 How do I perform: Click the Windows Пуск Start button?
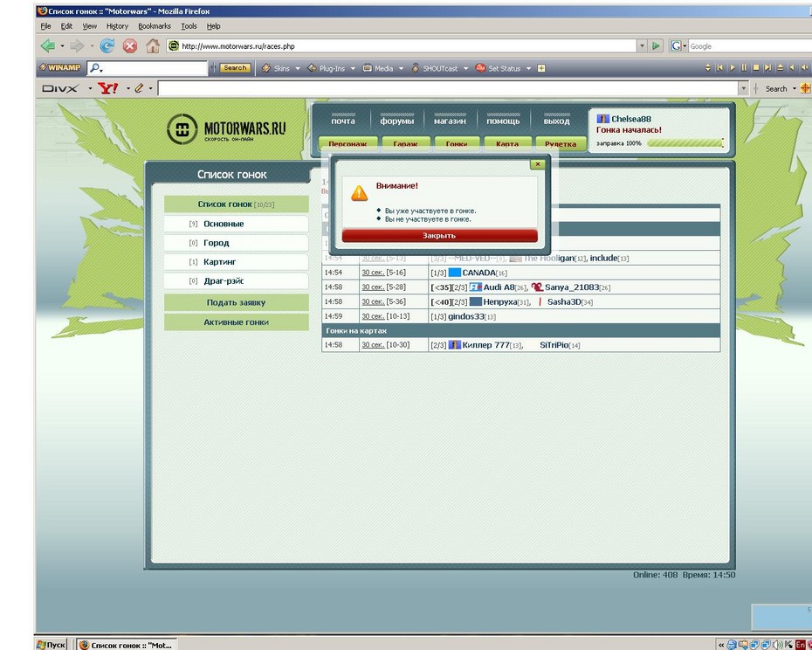pos(52,645)
